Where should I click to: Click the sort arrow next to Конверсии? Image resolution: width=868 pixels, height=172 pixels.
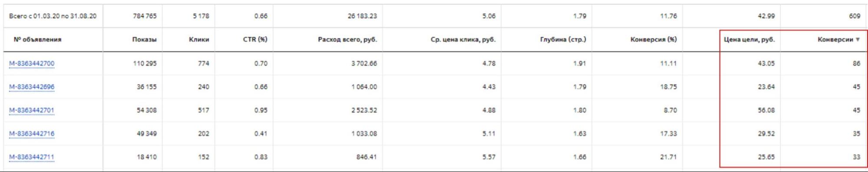(x=858, y=40)
